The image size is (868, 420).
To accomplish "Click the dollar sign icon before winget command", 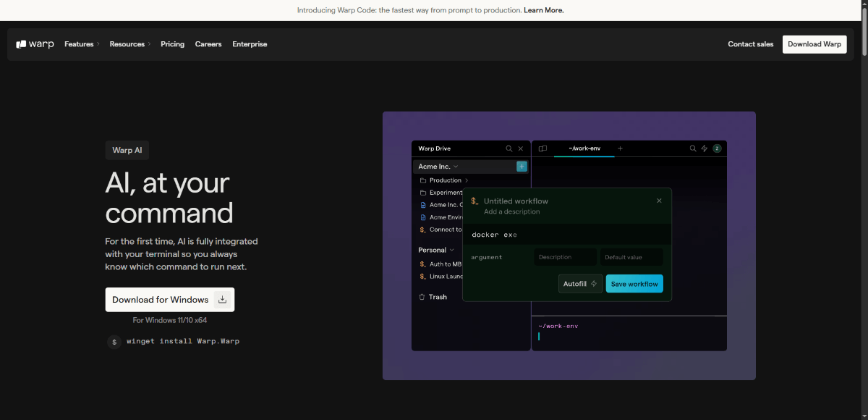I will tap(114, 342).
